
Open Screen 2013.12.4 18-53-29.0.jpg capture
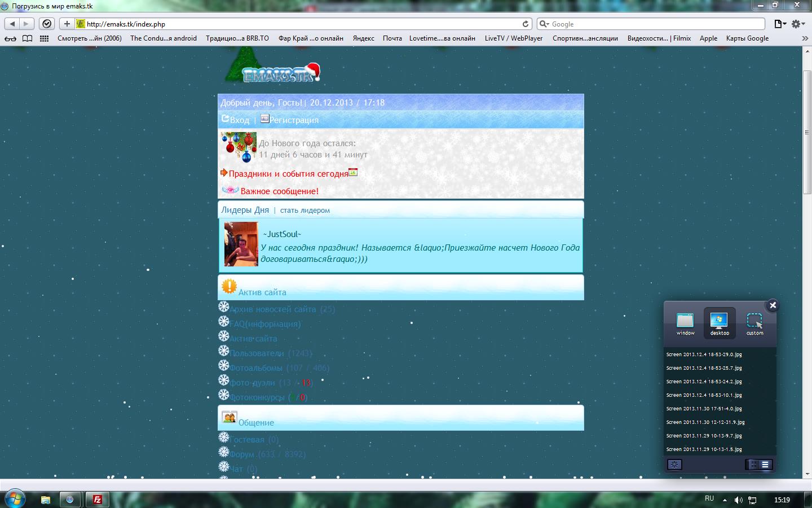[x=704, y=354]
